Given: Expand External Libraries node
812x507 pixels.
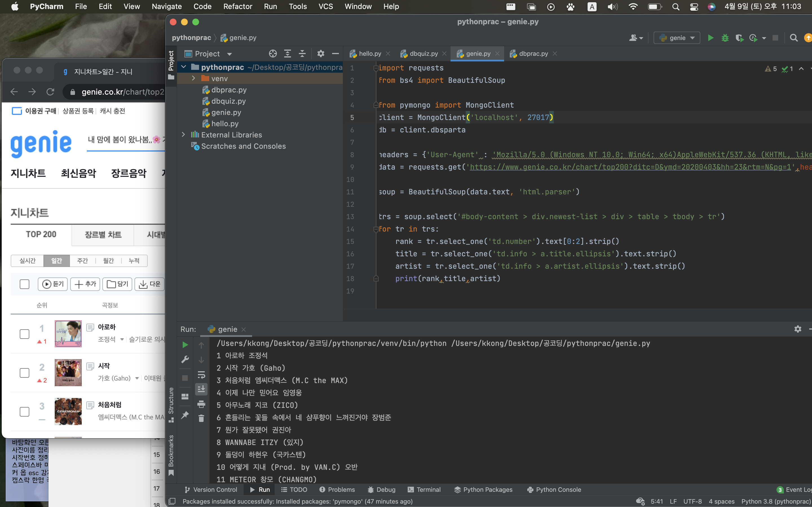Looking at the screenshot, I should click(183, 135).
